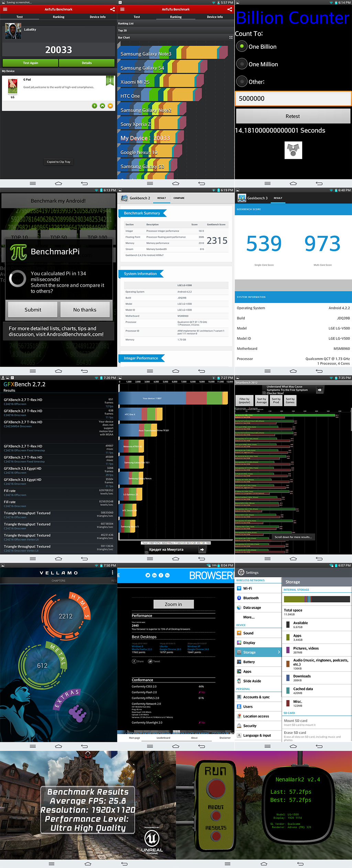
Task: Tap the orange minus icon on G Pad card
Action: (x=110, y=106)
